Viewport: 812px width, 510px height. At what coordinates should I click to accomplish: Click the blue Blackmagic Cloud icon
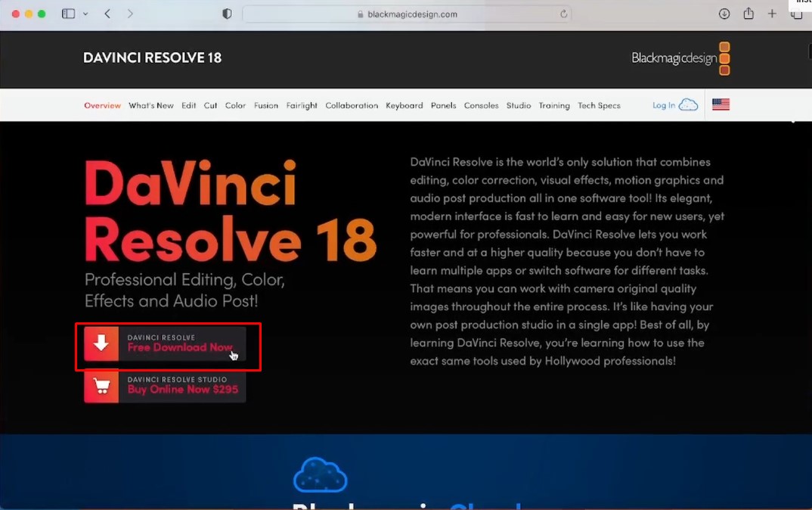tap(321, 474)
